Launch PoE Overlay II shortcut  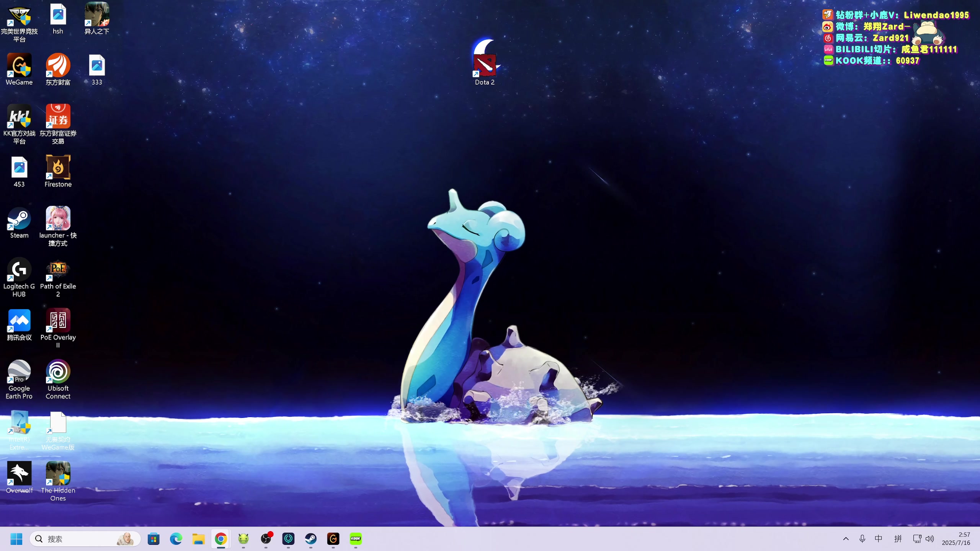tap(58, 328)
